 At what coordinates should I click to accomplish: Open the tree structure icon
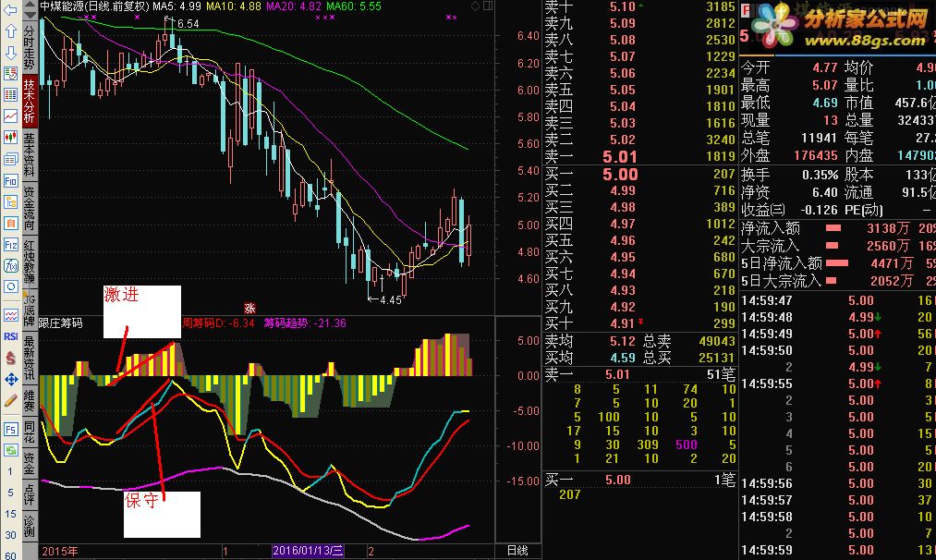click(x=10, y=201)
